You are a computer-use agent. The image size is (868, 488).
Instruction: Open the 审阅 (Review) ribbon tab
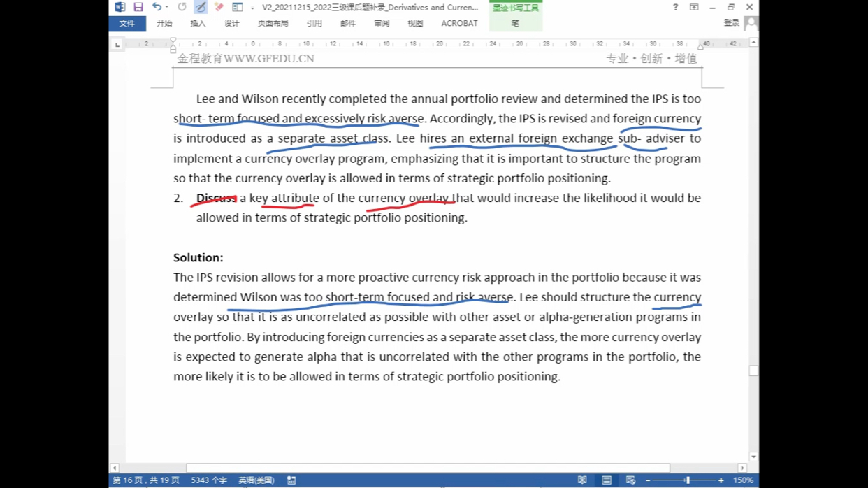[382, 23]
